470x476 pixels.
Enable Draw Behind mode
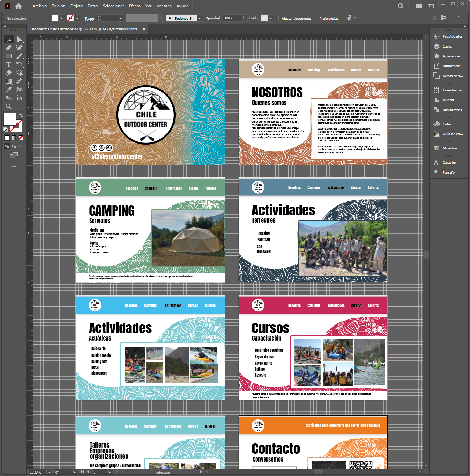coord(14,146)
